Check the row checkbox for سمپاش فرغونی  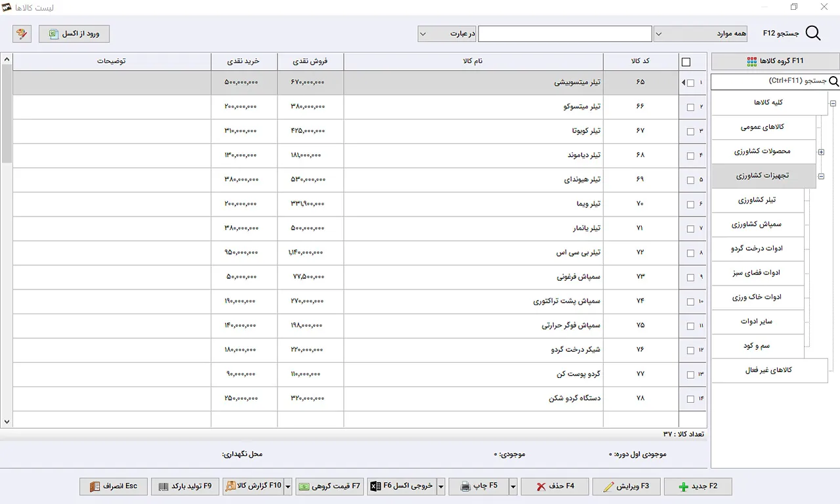tap(690, 277)
